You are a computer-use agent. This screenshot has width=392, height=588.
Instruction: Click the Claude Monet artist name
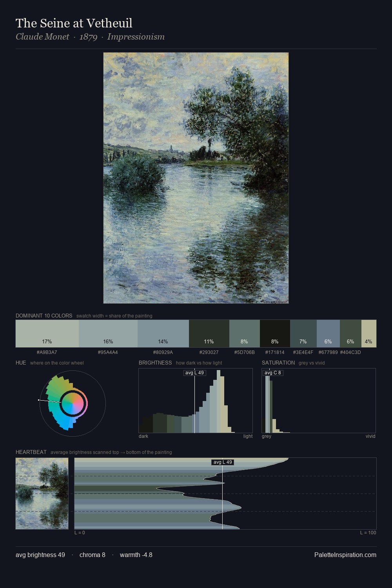point(42,37)
